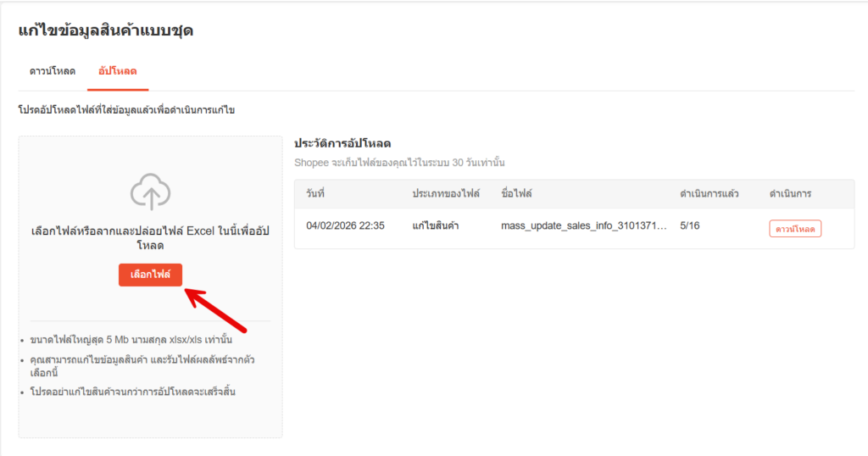The image size is (868, 456).
Task: Click the Excel drag-and-drop instruction text
Action: 150,238
